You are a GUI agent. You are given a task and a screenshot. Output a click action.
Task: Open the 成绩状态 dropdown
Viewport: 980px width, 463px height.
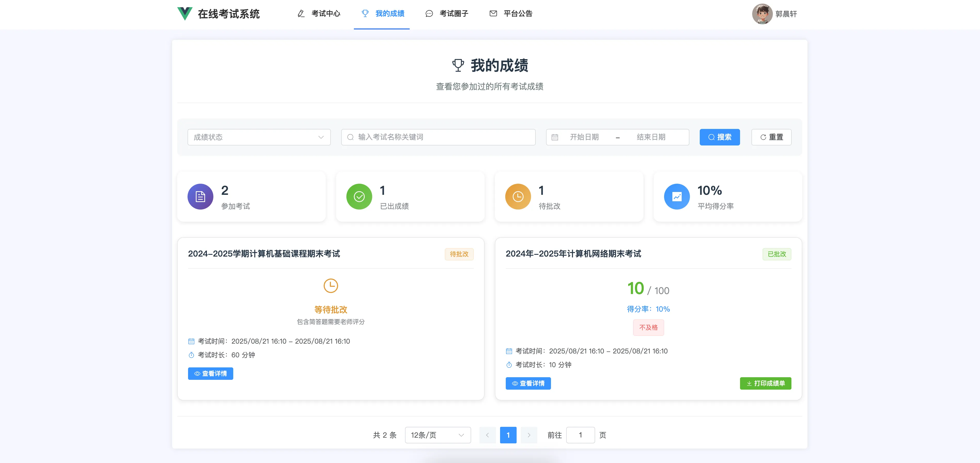click(259, 137)
